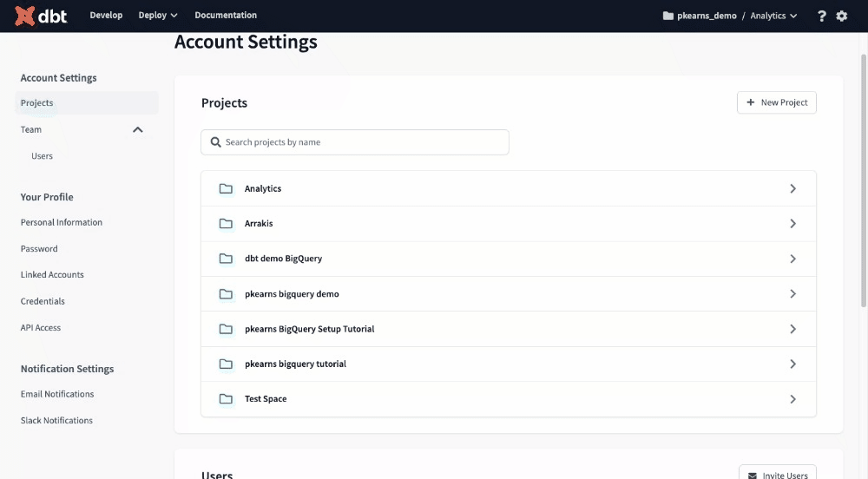Click the folder icon beside Arrakis project
Screen dimensions: 868x479
(226, 224)
